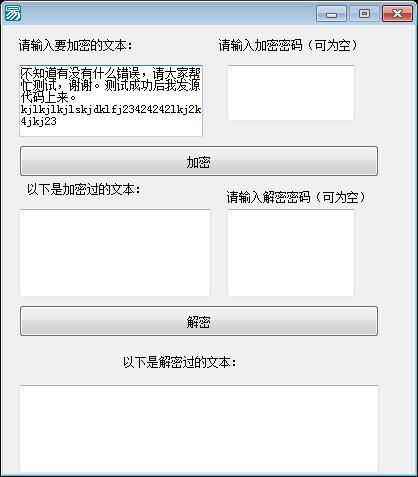The width and height of the screenshot is (418, 477).
Task: Click the green app icon in title bar
Action: click(x=12, y=13)
